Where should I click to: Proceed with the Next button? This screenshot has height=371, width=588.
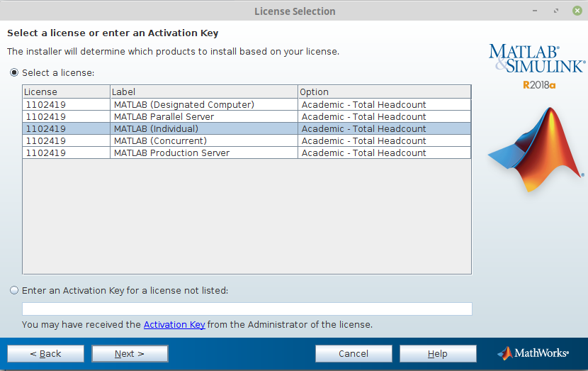[x=130, y=354]
